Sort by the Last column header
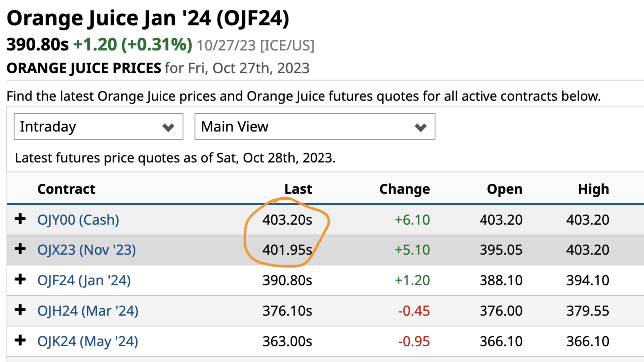The width and height of the screenshot is (644, 362). tap(298, 189)
